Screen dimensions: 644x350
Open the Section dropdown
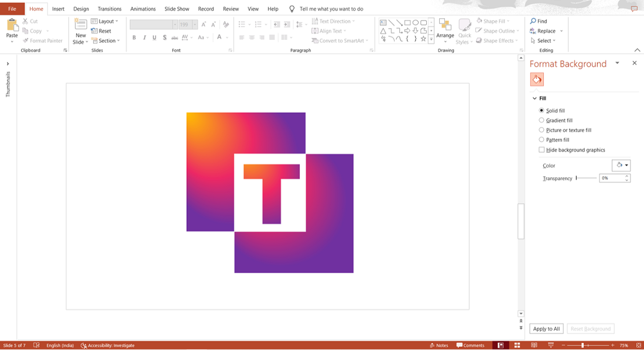105,40
